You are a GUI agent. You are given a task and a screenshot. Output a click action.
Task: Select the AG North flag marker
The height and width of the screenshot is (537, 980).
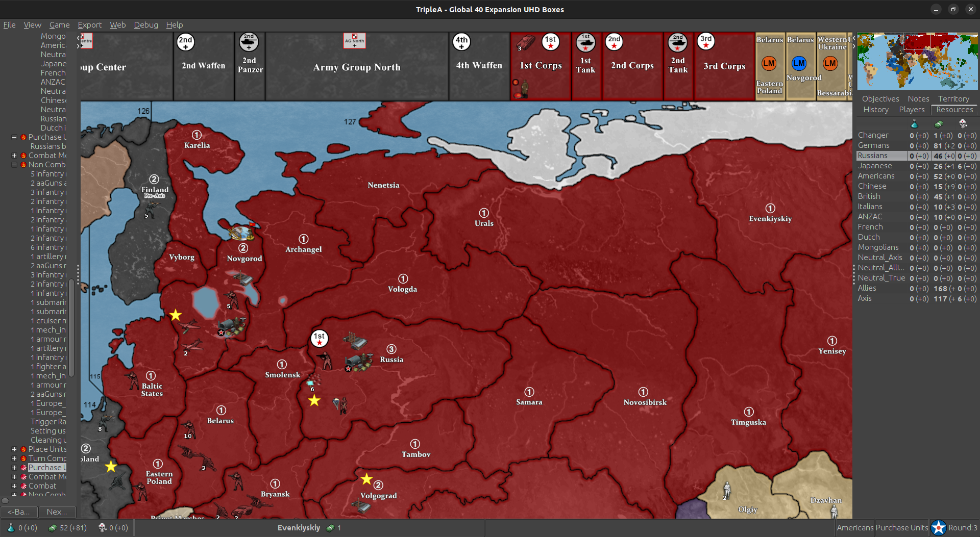pyautogui.click(x=354, y=40)
